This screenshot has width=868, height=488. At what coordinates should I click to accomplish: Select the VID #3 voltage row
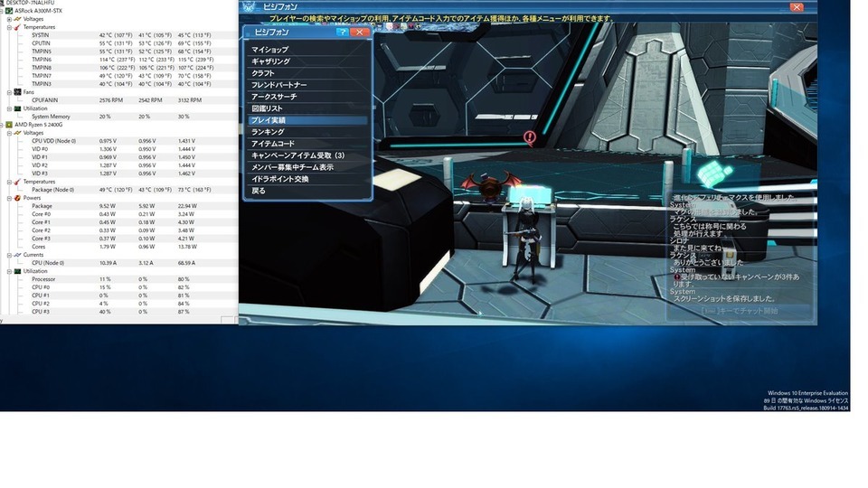point(119,174)
